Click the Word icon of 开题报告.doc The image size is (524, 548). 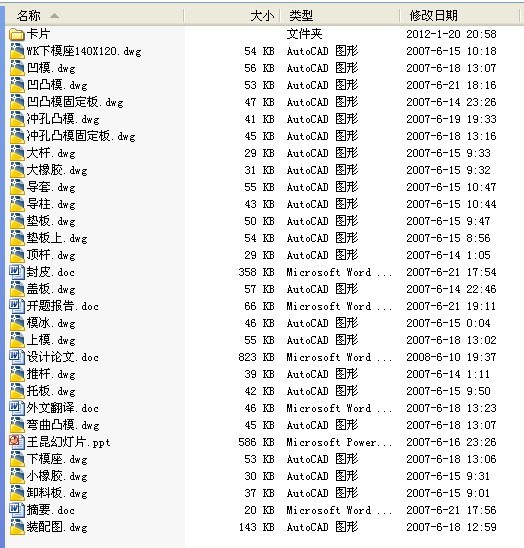click(x=17, y=306)
